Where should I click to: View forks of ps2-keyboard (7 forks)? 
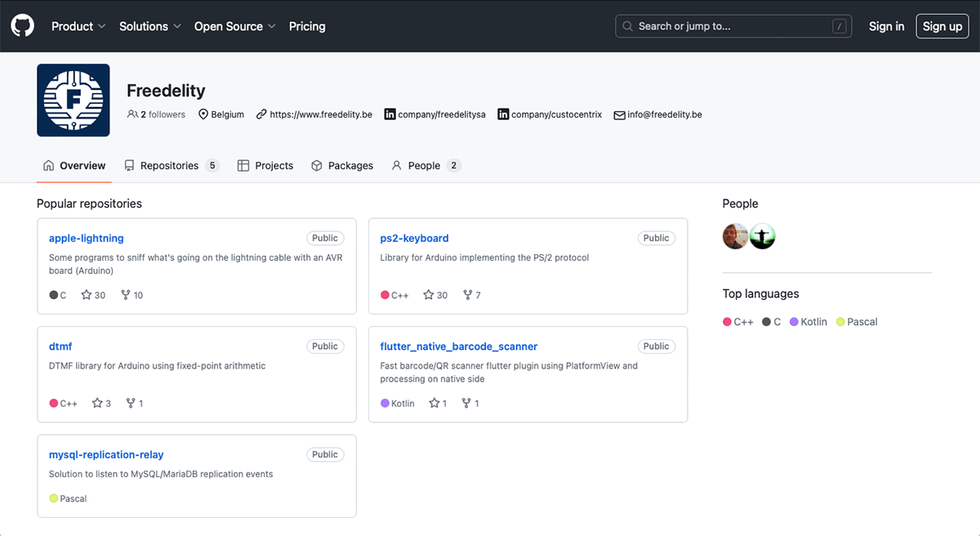coord(471,295)
